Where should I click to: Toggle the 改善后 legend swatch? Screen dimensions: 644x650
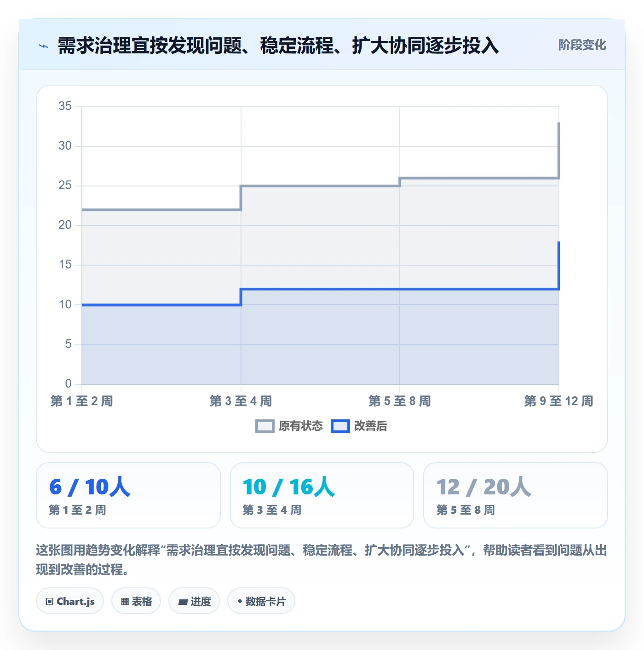340,426
